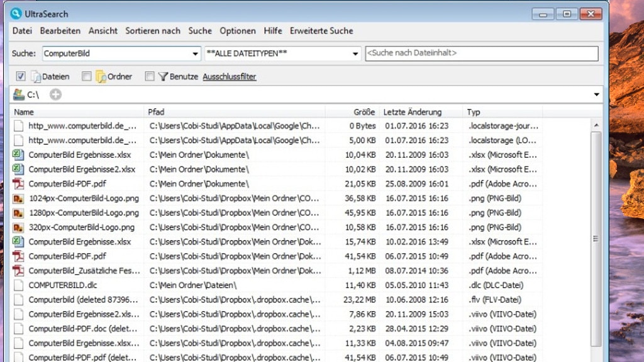Open the Optionen menu

237,31
